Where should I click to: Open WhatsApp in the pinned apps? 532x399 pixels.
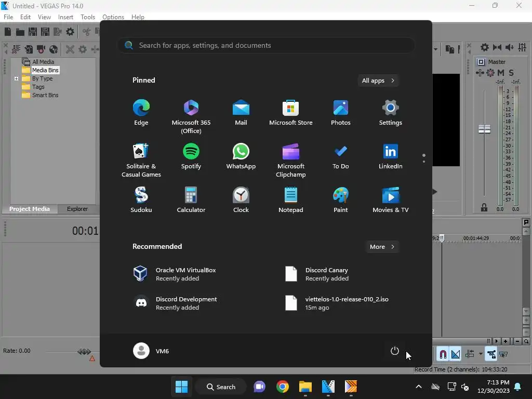pyautogui.click(x=241, y=156)
